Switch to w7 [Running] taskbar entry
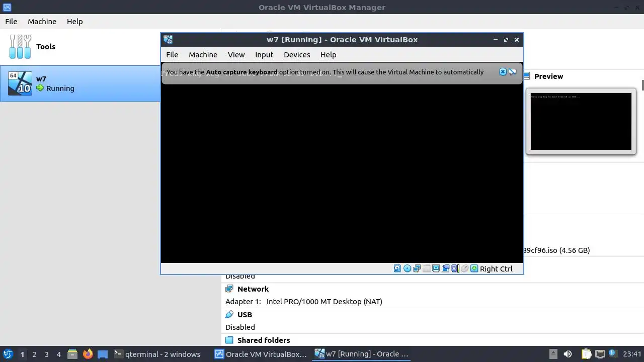 point(362,354)
